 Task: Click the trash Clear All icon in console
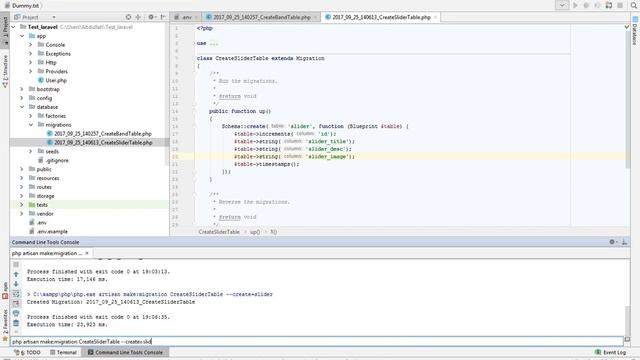(16, 323)
